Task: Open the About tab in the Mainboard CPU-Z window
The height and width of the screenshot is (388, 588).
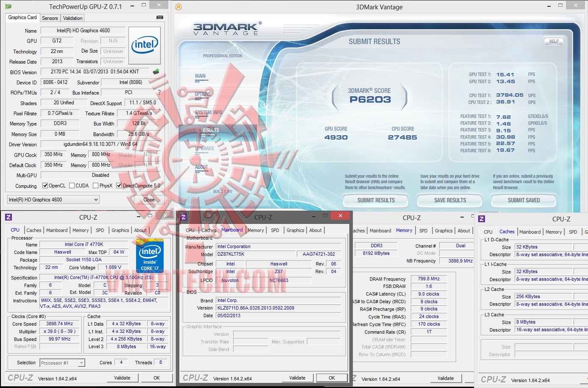Action: 315,230
